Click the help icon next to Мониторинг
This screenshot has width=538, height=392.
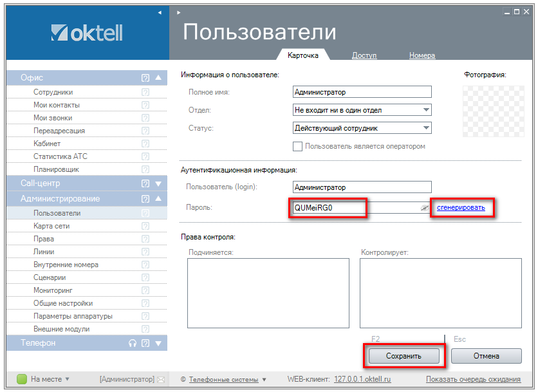(145, 290)
